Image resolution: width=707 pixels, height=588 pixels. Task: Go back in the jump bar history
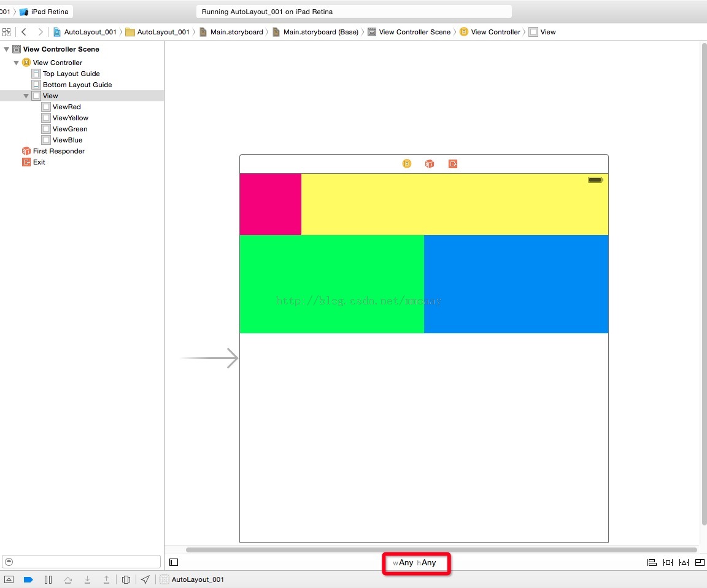click(24, 32)
